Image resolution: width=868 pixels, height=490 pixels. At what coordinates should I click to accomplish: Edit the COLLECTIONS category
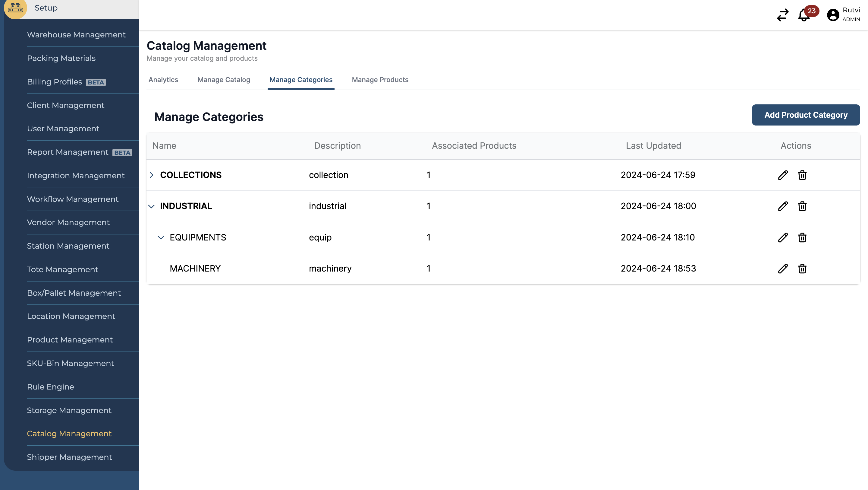(783, 175)
